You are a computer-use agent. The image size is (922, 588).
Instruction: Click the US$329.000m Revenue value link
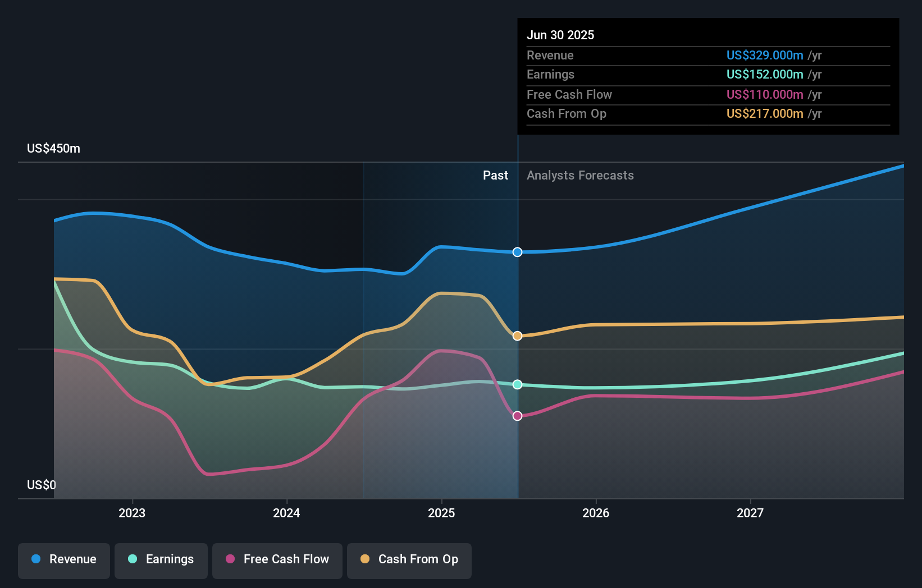pos(764,55)
